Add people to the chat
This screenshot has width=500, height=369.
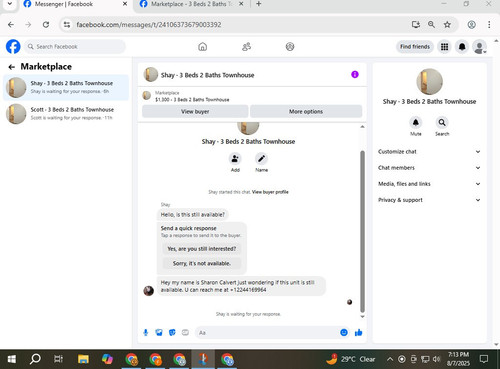click(x=235, y=159)
